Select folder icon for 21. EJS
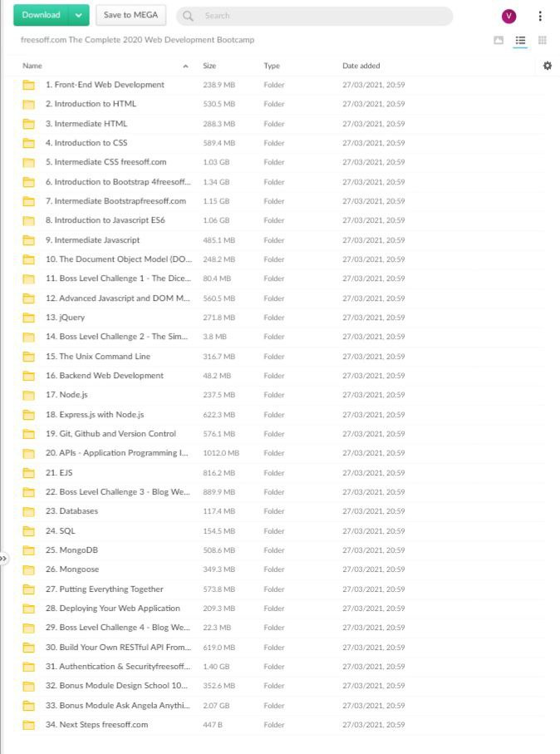560x754 pixels. [x=29, y=473]
